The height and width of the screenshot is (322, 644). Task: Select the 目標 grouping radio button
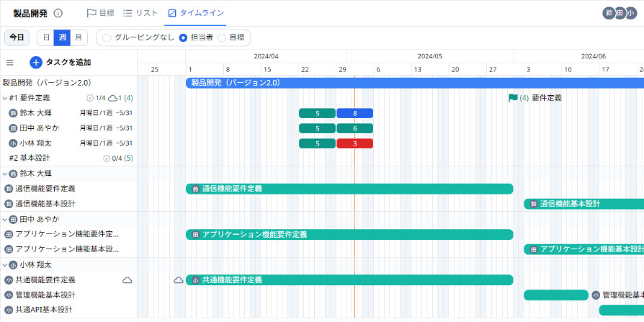222,37
